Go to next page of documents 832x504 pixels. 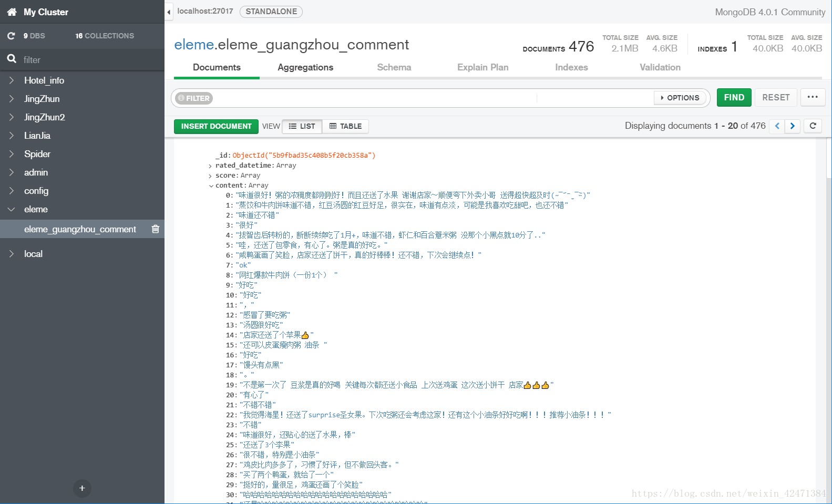(x=793, y=126)
